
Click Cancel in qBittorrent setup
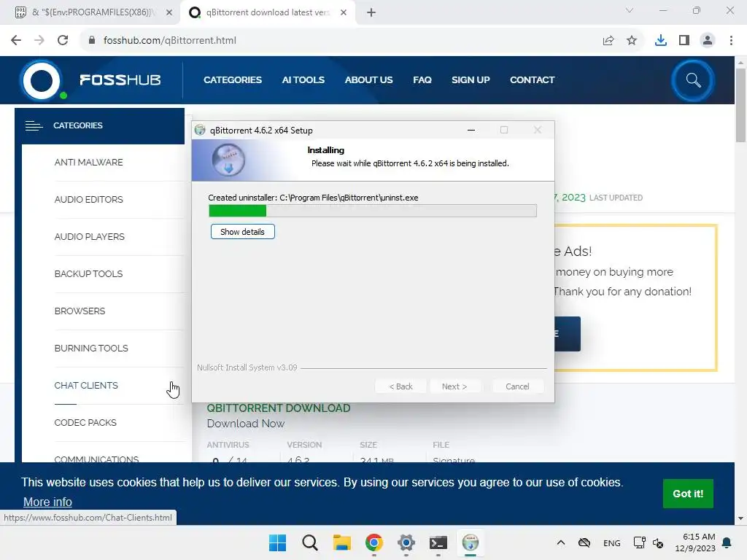[517, 386]
